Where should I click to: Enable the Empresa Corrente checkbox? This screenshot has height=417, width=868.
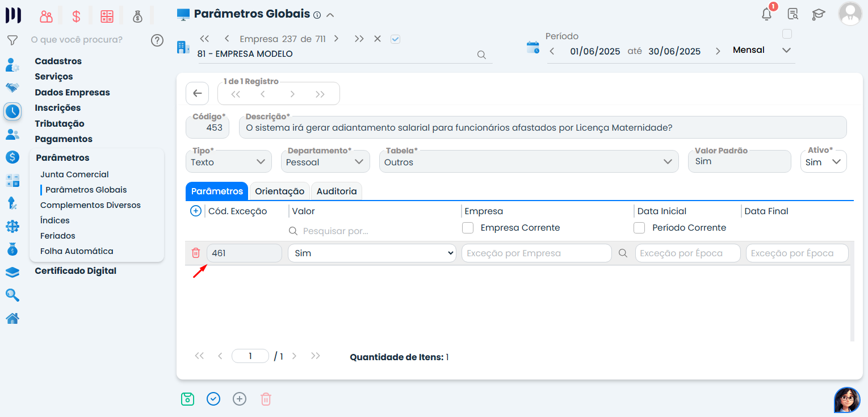(x=468, y=228)
